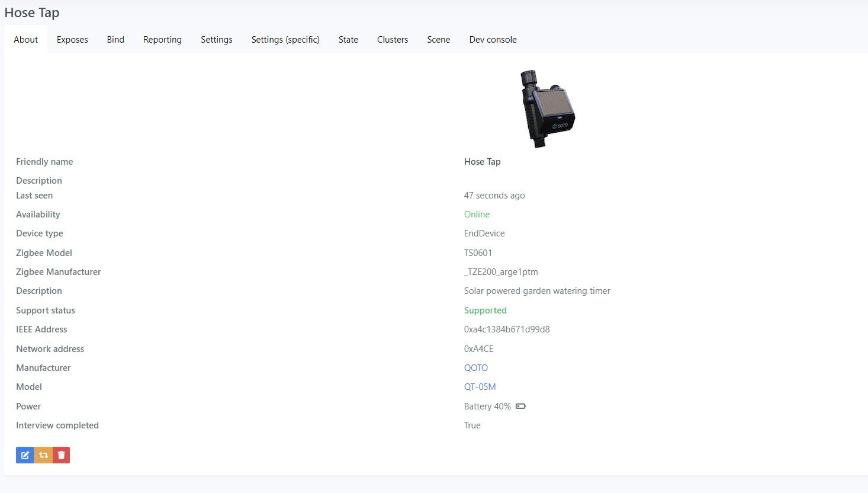The image size is (868, 493).
Task: Click the green Supported status text
Action: pyautogui.click(x=486, y=310)
